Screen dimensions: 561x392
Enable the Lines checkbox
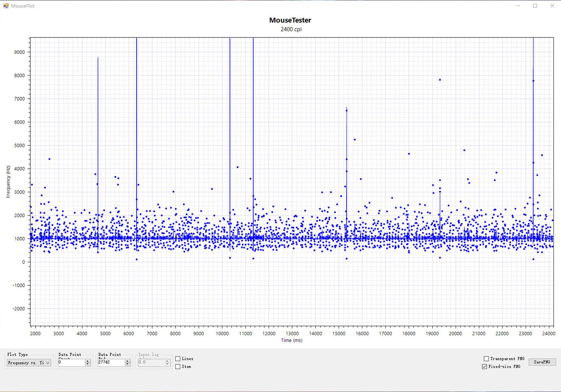coord(178,359)
